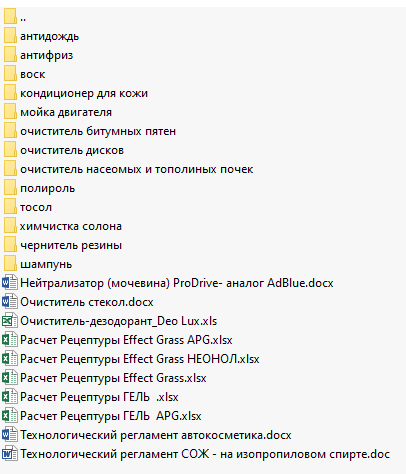
Task: Select мойка двигателя folder entry
Action: coord(66,112)
